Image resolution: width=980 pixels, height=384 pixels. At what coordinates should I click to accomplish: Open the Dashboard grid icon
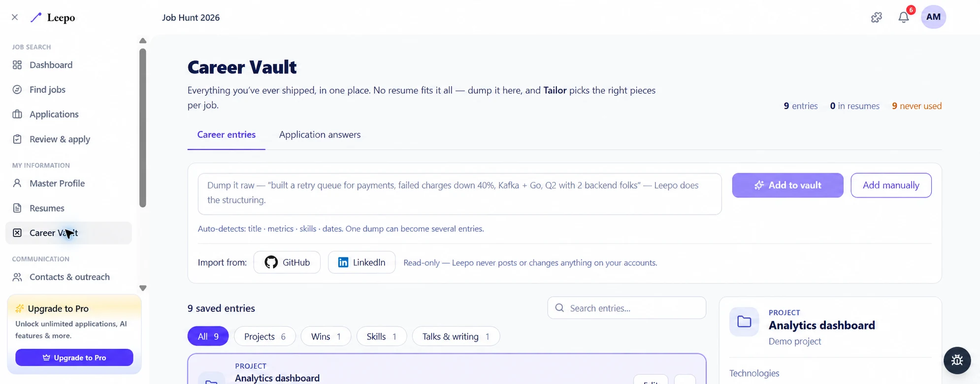17,65
